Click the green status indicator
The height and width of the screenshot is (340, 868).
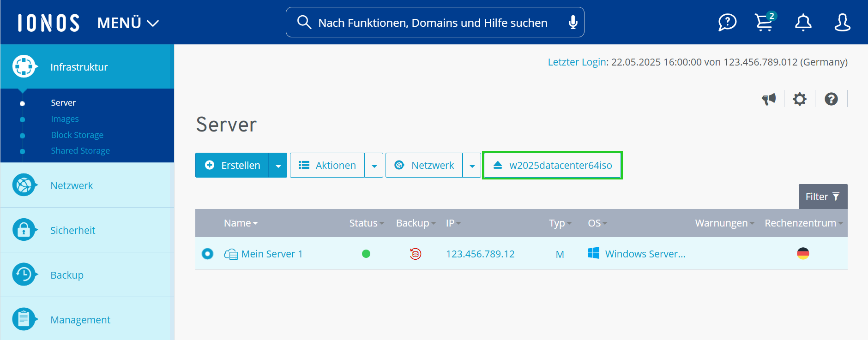366,254
